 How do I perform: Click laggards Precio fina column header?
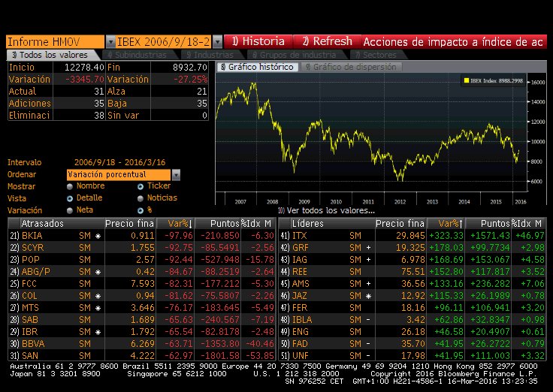point(129,224)
